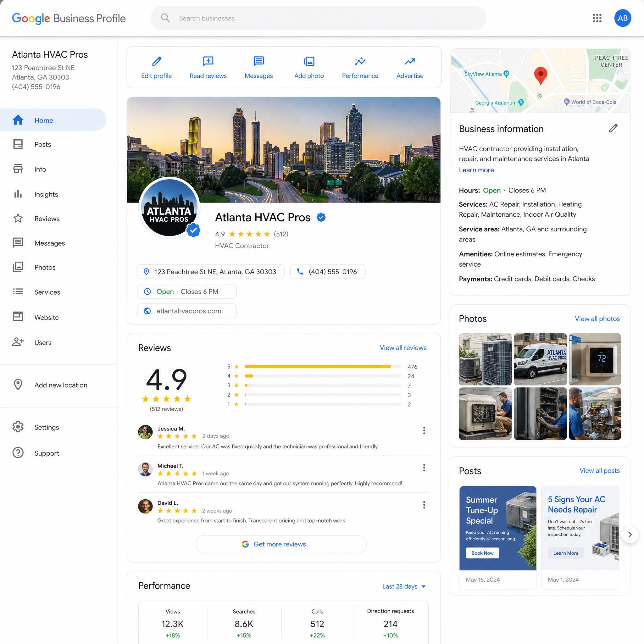Open Messages icon in action bar

click(259, 61)
